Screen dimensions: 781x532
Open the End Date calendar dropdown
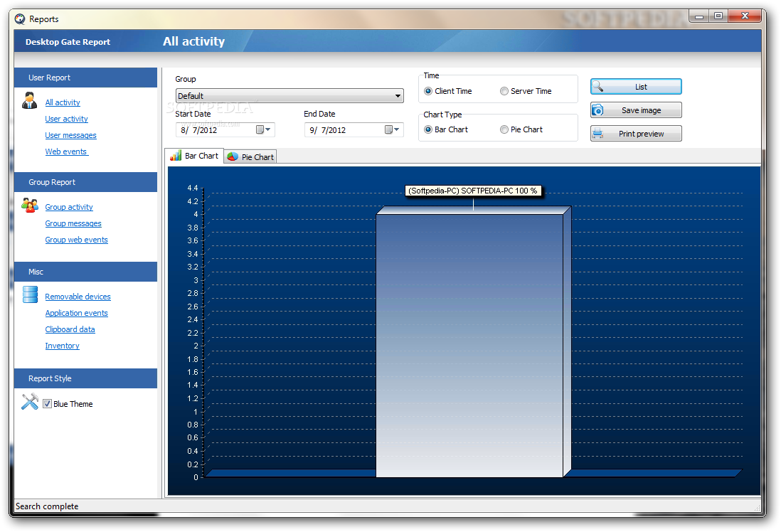click(392, 130)
